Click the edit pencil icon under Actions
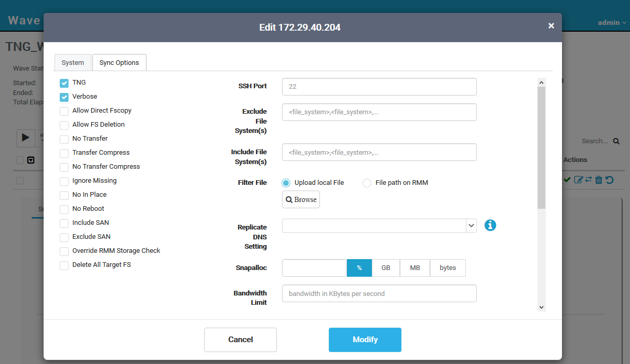630x364 pixels. [x=579, y=180]
